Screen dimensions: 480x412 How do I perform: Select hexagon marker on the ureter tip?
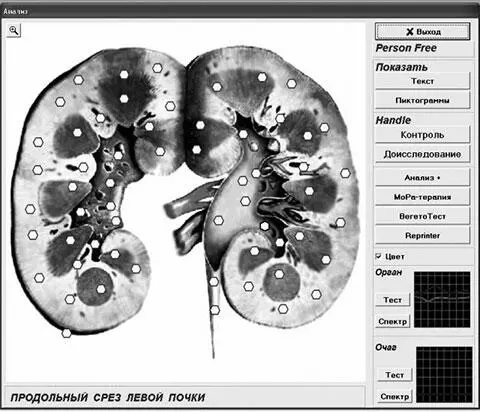215,310
